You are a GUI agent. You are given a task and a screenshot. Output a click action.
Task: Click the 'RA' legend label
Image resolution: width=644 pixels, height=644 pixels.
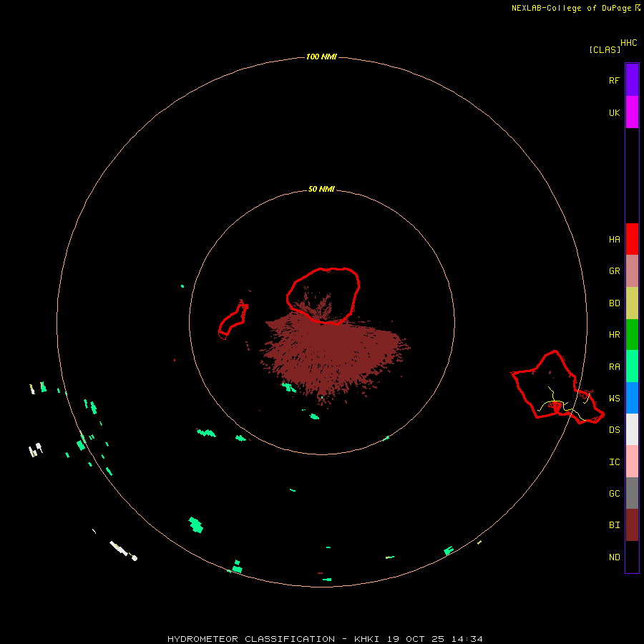[x=614, y=367]
